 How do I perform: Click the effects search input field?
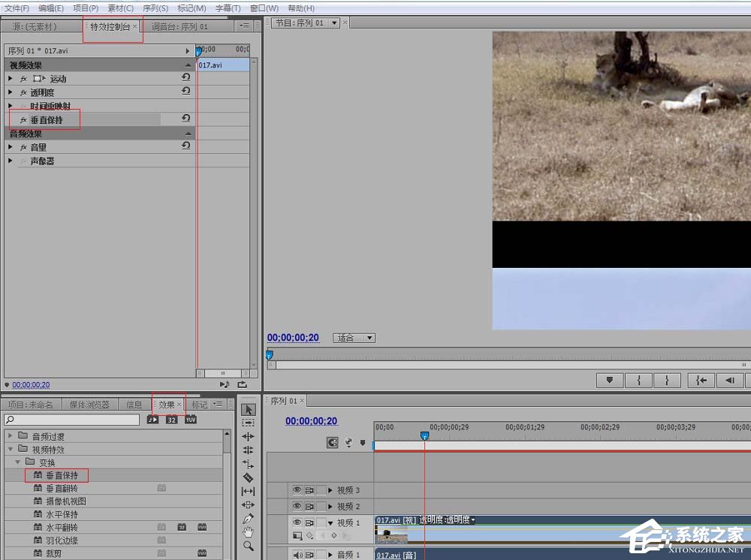coord(71,420)
